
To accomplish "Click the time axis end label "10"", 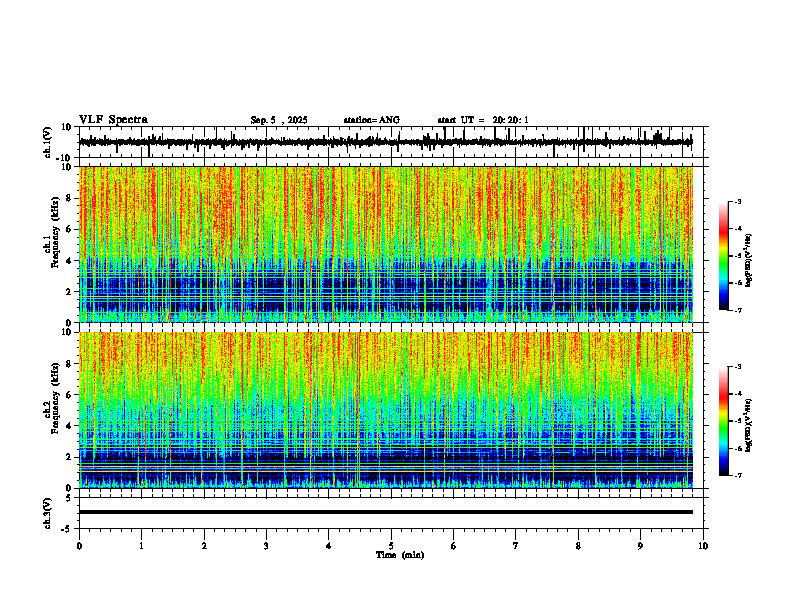I will click(x=703, y=546).
